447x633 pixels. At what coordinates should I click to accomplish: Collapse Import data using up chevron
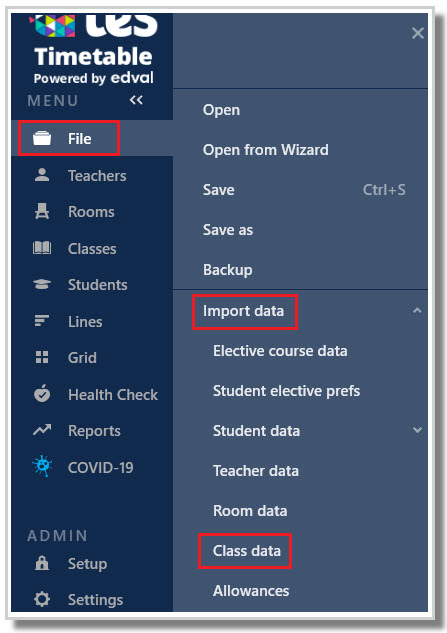[417, 310]
